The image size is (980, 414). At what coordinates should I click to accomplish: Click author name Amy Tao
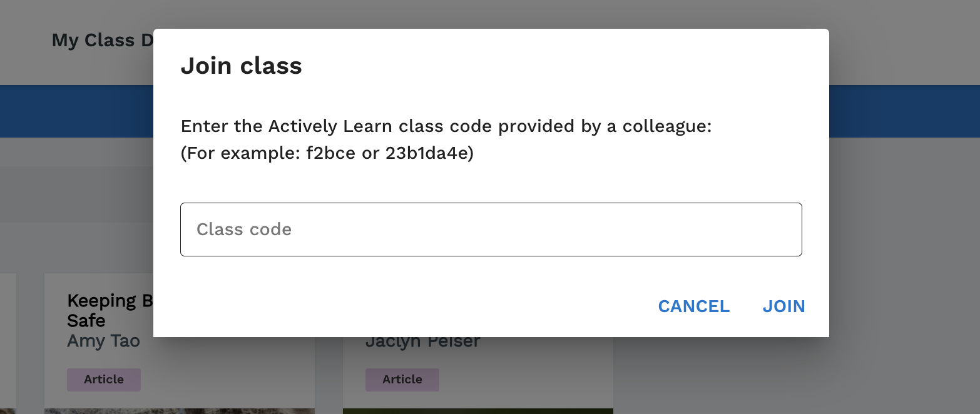(103, 341)
